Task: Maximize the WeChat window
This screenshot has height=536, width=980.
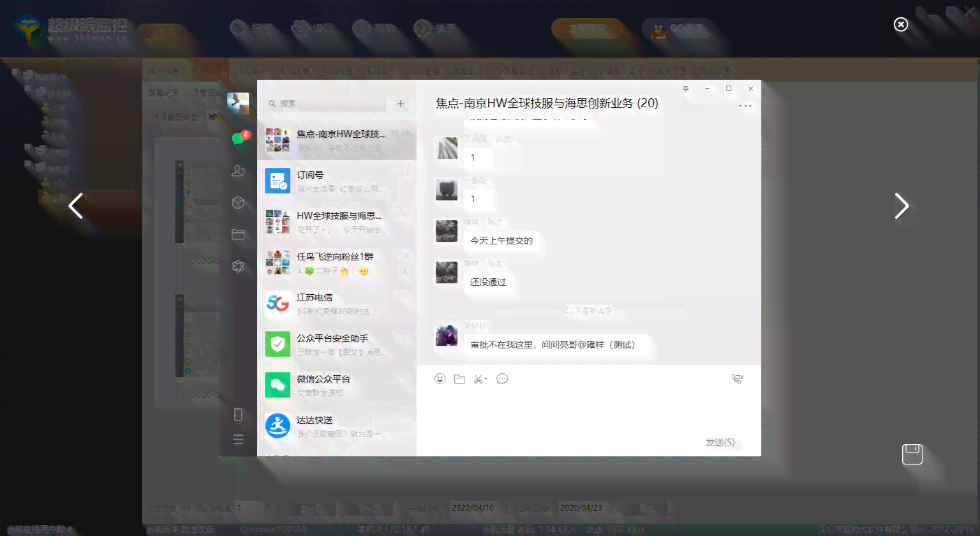Action: coord(729,89)
